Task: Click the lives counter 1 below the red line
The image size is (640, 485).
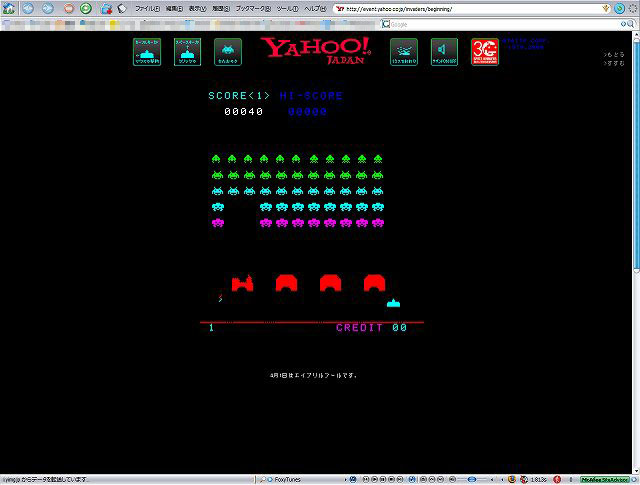Action: (x=211, y=327)
